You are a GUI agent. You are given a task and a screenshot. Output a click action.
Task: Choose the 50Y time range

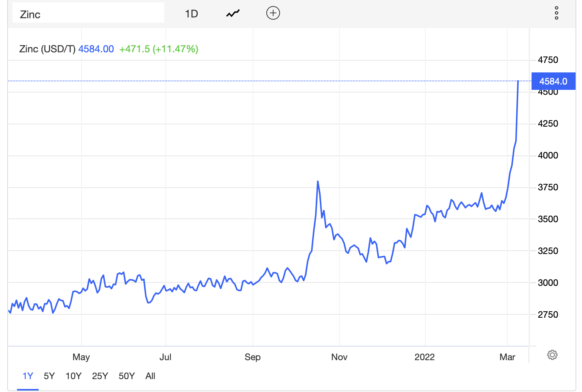click(x=126, y=376)
